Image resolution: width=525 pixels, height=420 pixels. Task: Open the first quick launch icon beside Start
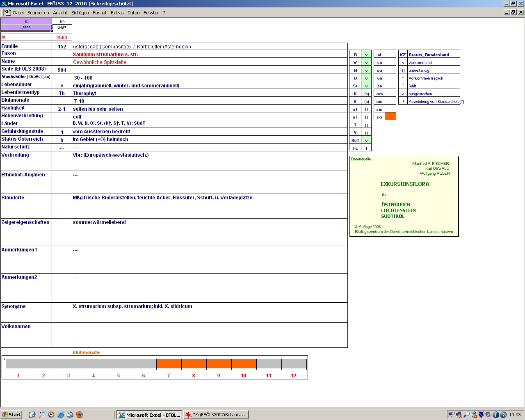pyautogui.click(x=32, y=415)
